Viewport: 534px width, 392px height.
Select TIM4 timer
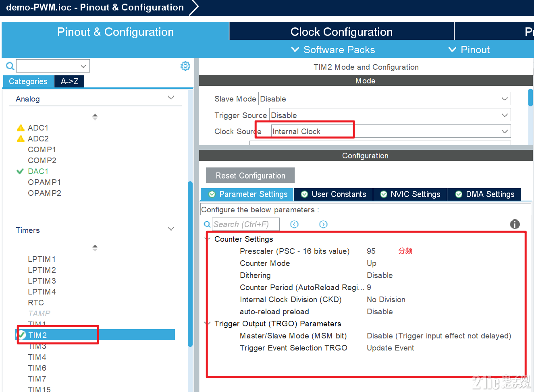click(x=37, y=357)
